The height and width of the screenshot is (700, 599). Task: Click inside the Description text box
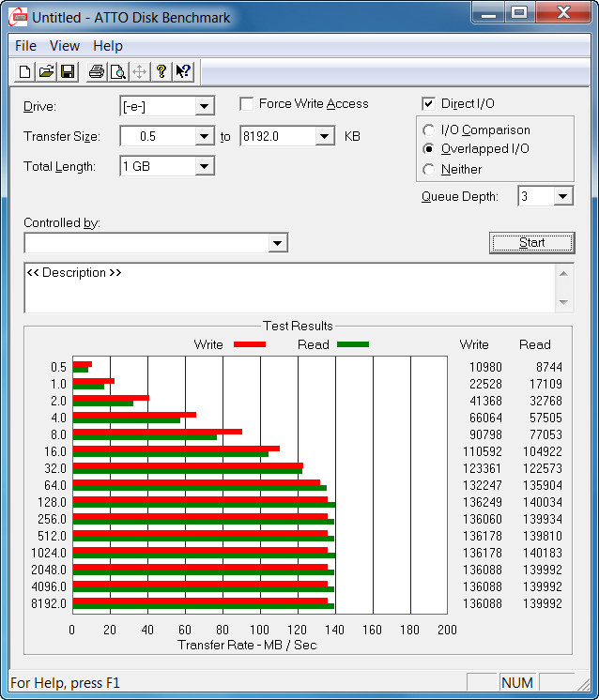coord(289,287)
